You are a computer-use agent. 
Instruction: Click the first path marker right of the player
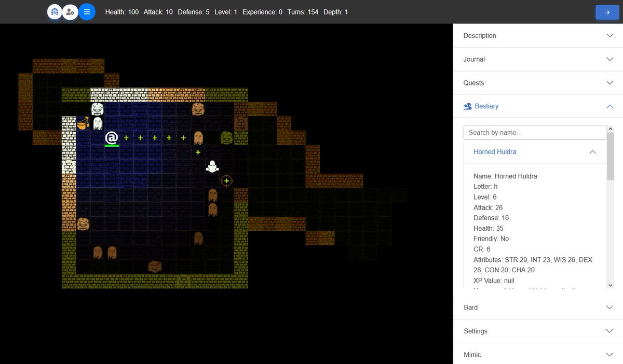pyautogui.click(x=126, y=138)
